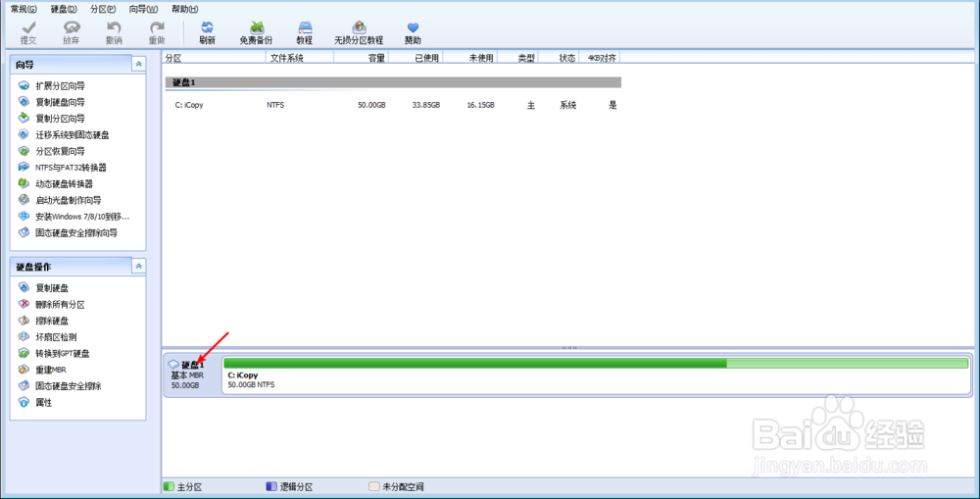The width and height of the screenshot is (980, 499).
Task: Sort by 未使用 column header
Action: point(470,58)
